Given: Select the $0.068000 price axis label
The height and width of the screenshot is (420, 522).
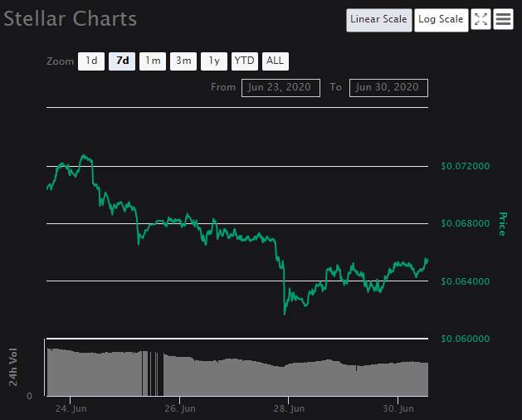Looking at the screenshot, I should pyautogui.click(x=466, y=223).
